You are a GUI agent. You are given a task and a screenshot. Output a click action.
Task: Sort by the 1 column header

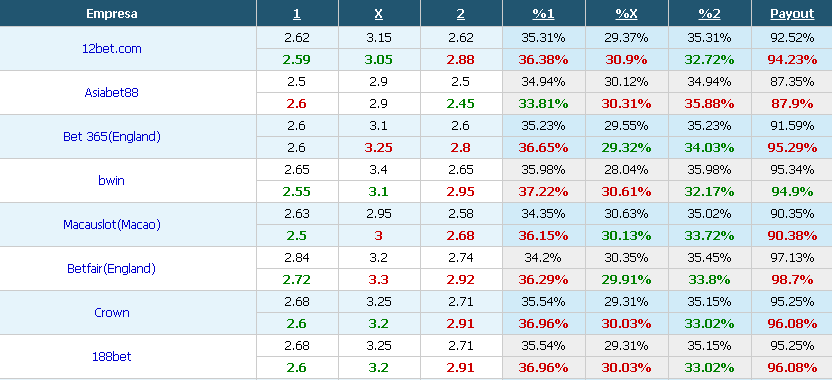tap(297, 14)
